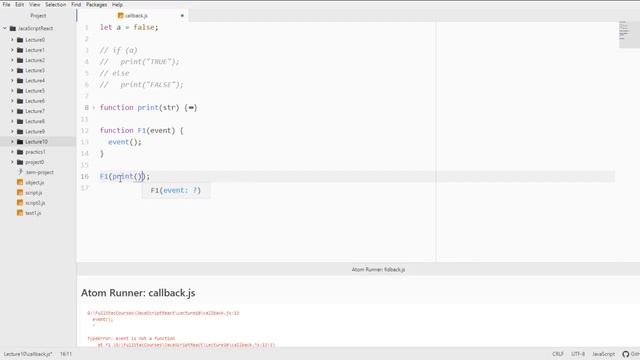Click the JavaScriptReact root folder icon

click(13, 28)
